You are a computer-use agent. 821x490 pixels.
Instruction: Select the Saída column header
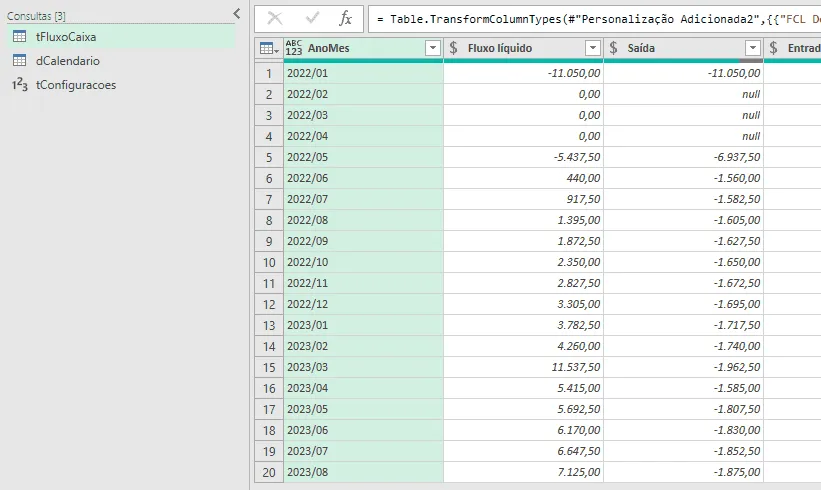click(683, 48)
